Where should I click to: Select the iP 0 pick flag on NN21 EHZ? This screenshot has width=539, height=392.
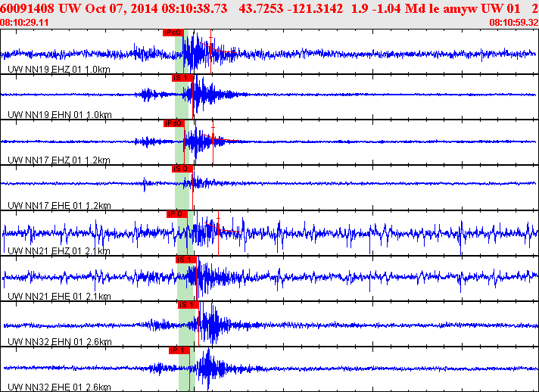point(177,214)
